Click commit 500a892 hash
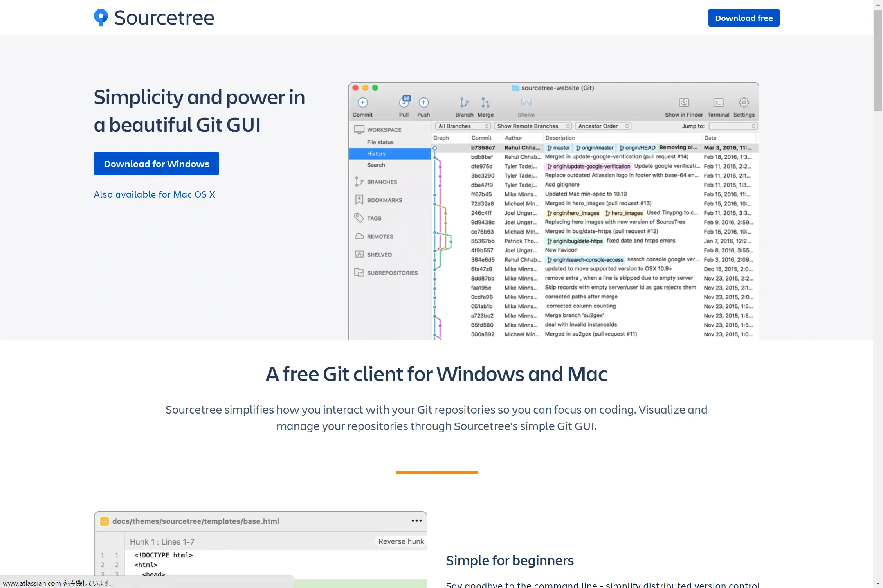 [x=483, y=334]
